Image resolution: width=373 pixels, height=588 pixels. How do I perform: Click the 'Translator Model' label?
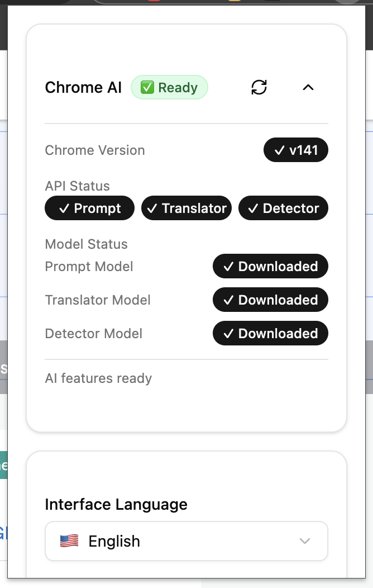(x=97, y=300)
